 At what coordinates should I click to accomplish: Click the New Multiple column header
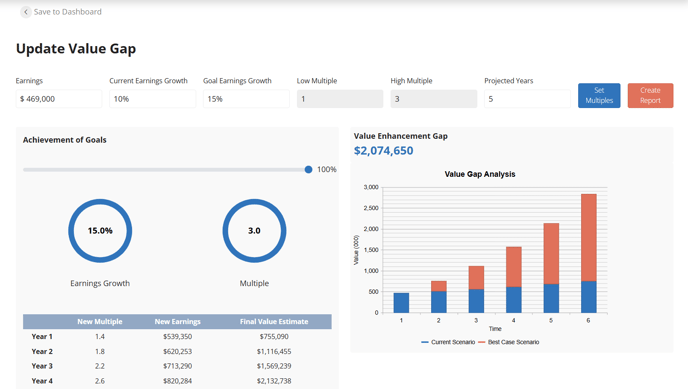point(100,321)
